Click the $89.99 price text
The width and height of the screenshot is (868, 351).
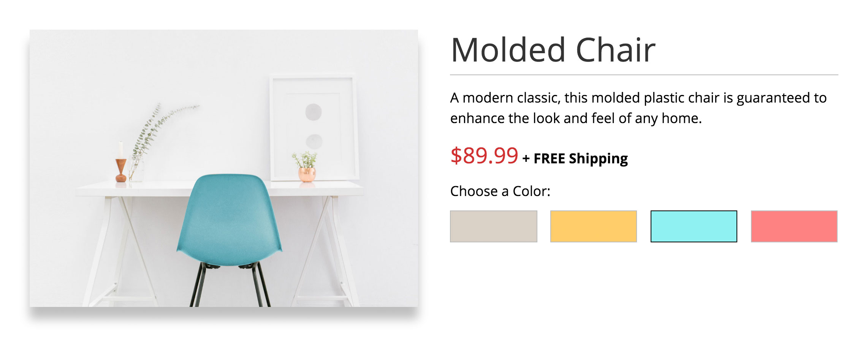pyautogui.click(x=484, y=156)
